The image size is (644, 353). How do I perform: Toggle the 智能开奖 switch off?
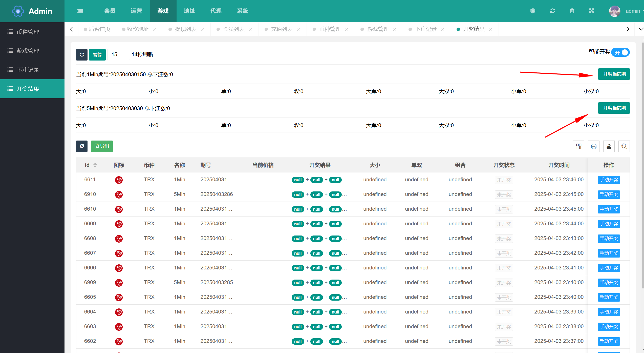620,52
